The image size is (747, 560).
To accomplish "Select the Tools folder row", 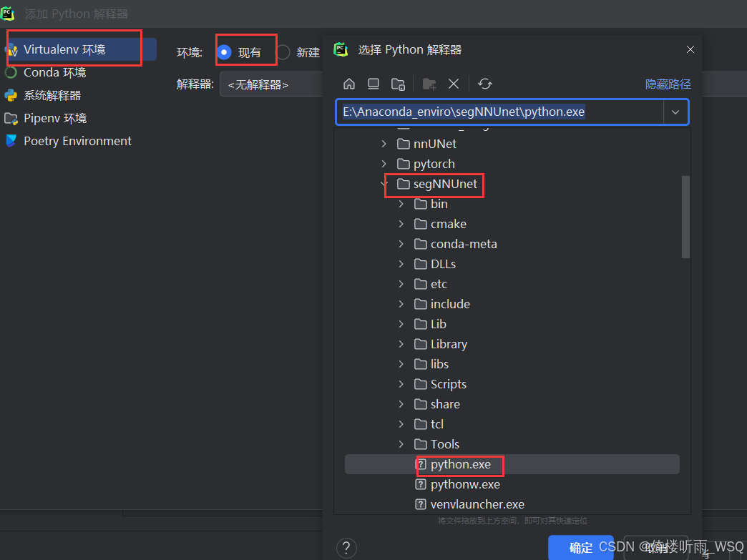I will click(512, 444).
